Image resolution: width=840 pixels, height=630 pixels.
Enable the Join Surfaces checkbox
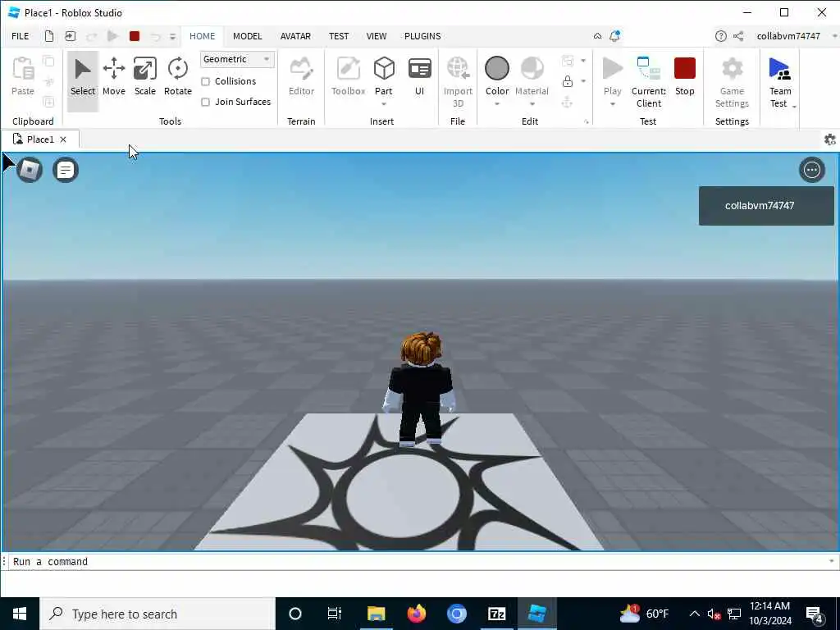[205, 102]
